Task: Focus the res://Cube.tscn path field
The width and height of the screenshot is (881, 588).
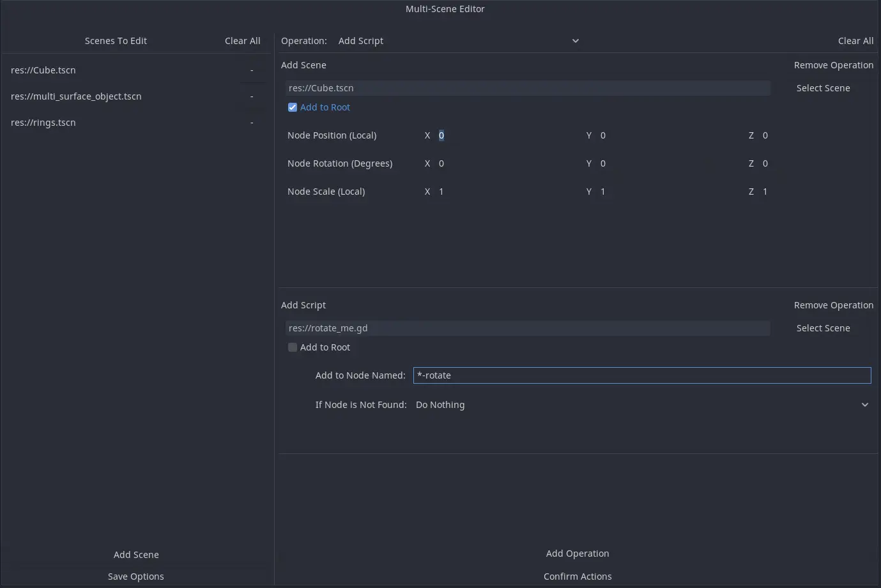Action: click(528, 88)
